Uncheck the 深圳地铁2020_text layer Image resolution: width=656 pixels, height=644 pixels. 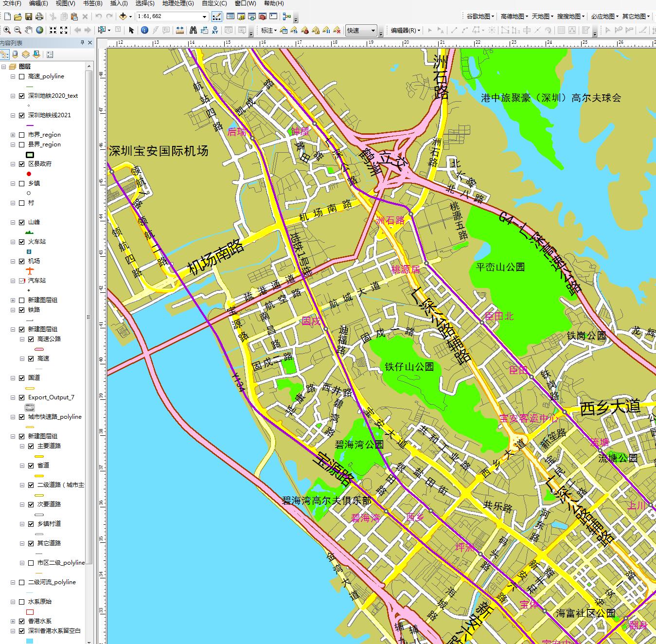click(x=21, y=96)
